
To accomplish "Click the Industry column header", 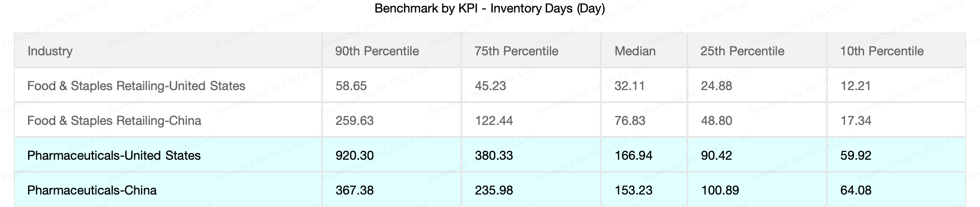I will tap(50, 51).
